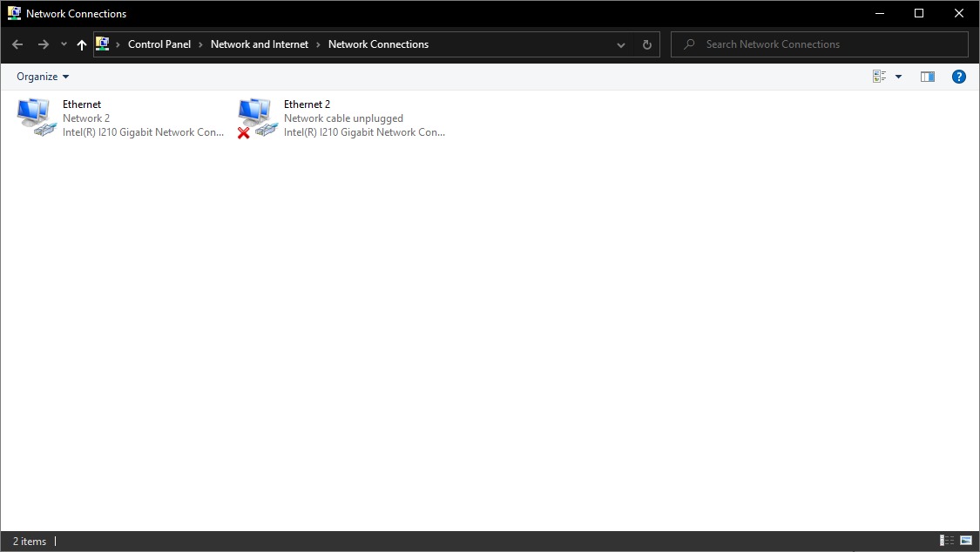Switch to details view in status bar
Screen dimensions: 980x552
(x=947, y=541)
